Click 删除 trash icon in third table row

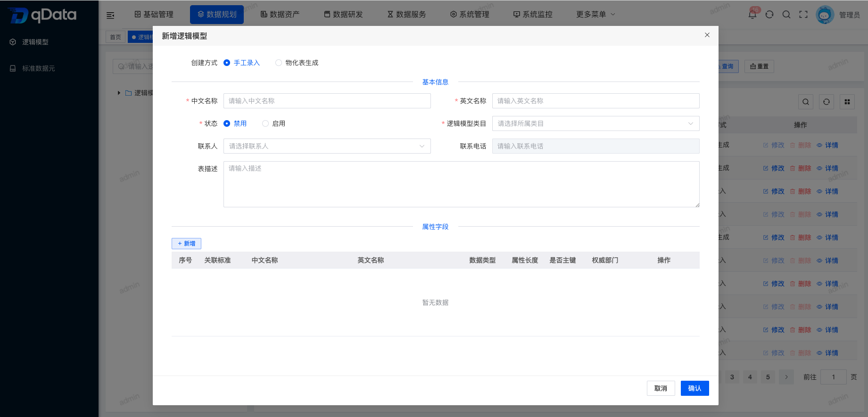[793, 191]
